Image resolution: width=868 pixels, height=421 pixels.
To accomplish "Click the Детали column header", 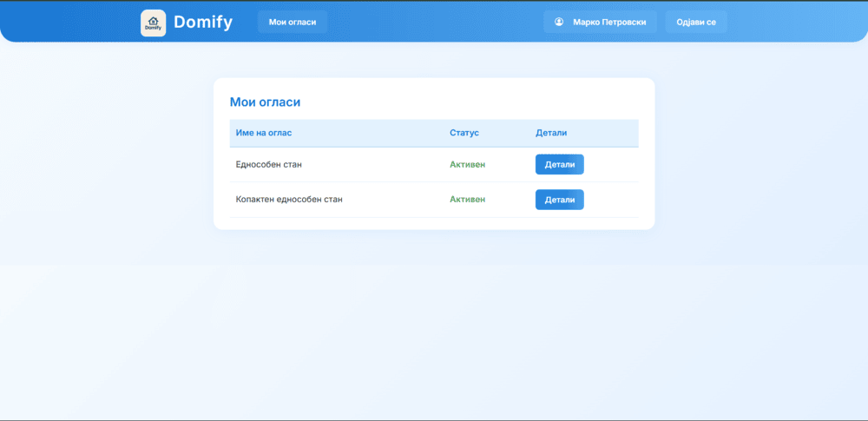I will click(551, 133).
